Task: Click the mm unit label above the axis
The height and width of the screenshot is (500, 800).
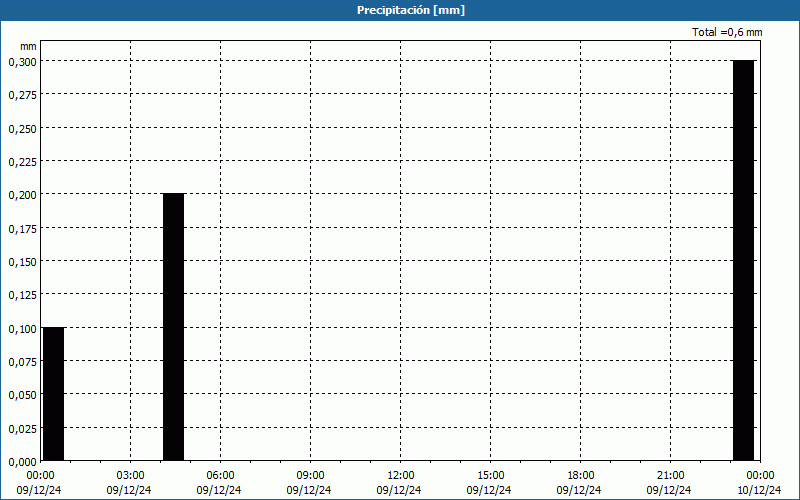Action: (28, 46)
